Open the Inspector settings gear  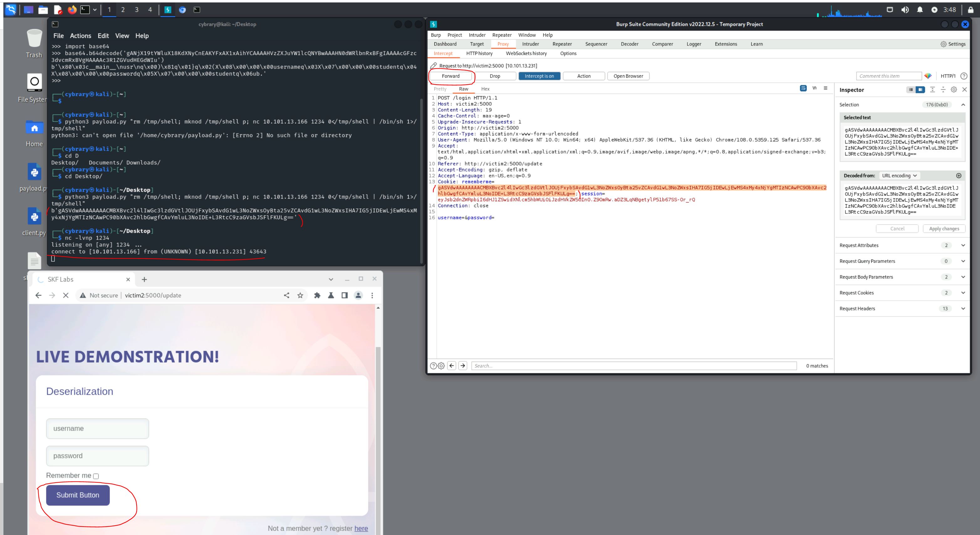click(x=954, y=90)
